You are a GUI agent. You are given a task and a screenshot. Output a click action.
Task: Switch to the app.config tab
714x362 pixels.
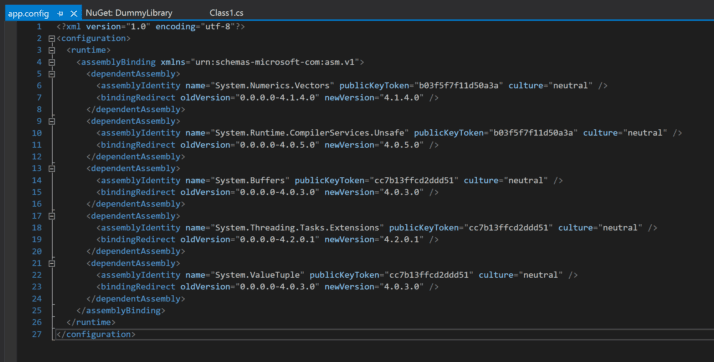click(x=28, y=13)
